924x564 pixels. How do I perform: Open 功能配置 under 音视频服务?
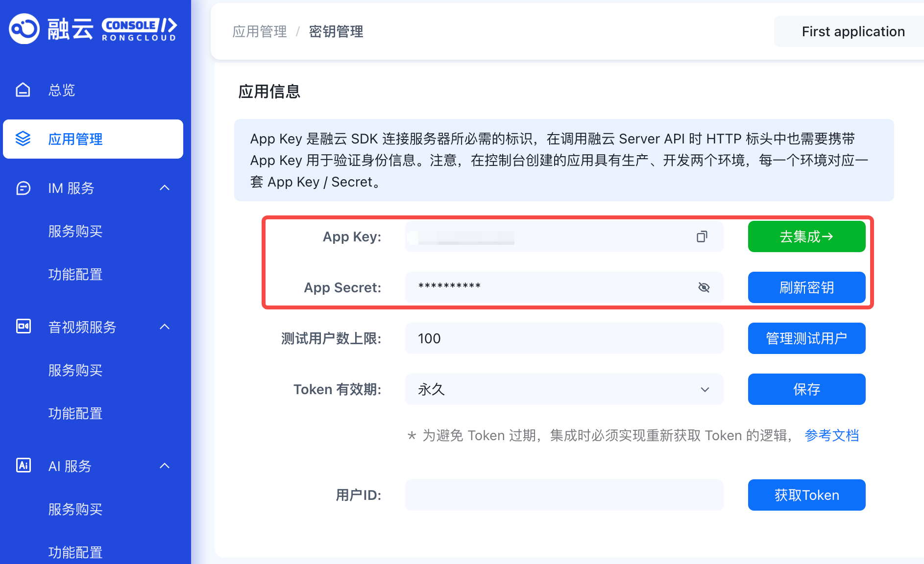75,414
